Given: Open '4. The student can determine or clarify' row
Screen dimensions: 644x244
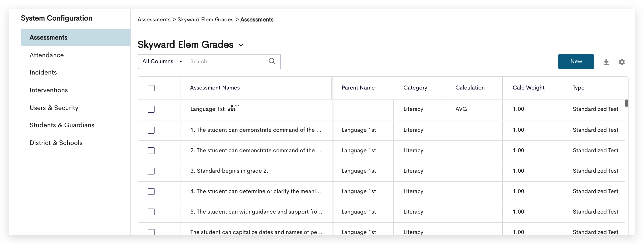Looking at the screenshot, I should click(x=255, y=192).
